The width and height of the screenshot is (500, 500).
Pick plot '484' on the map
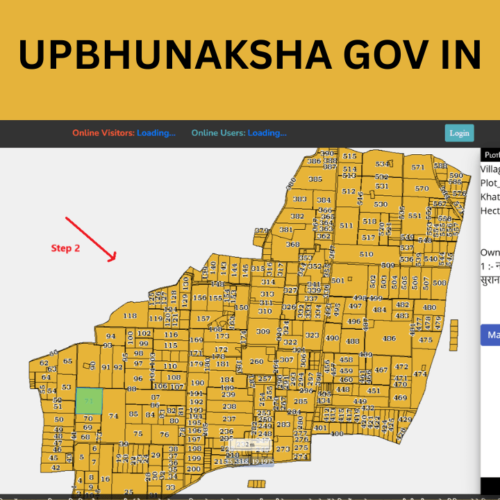[x=379, y=310]
